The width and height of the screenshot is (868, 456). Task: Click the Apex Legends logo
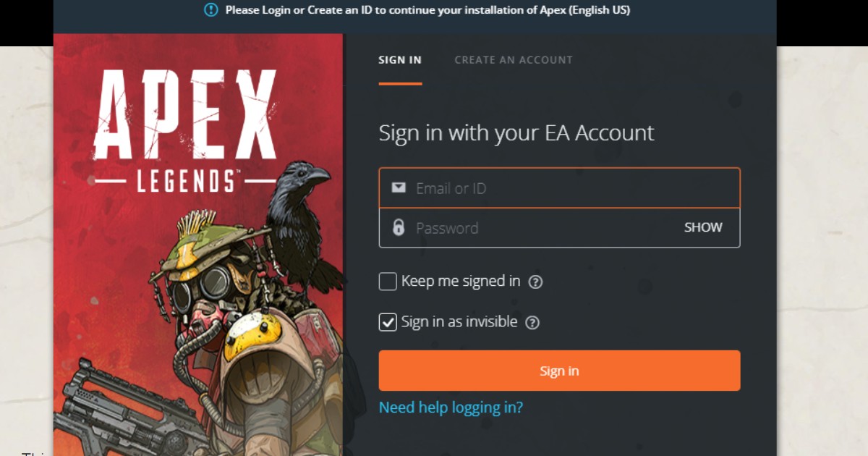[x=184, y=130]
